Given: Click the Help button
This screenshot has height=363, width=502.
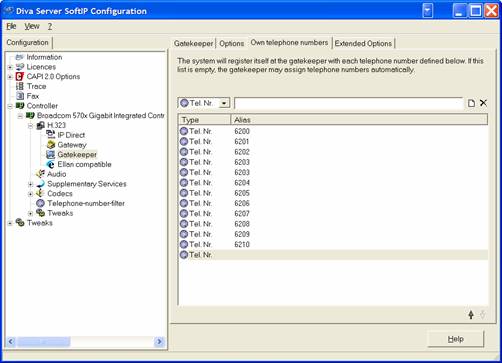Looking at the screenshot, I should 455,339.
